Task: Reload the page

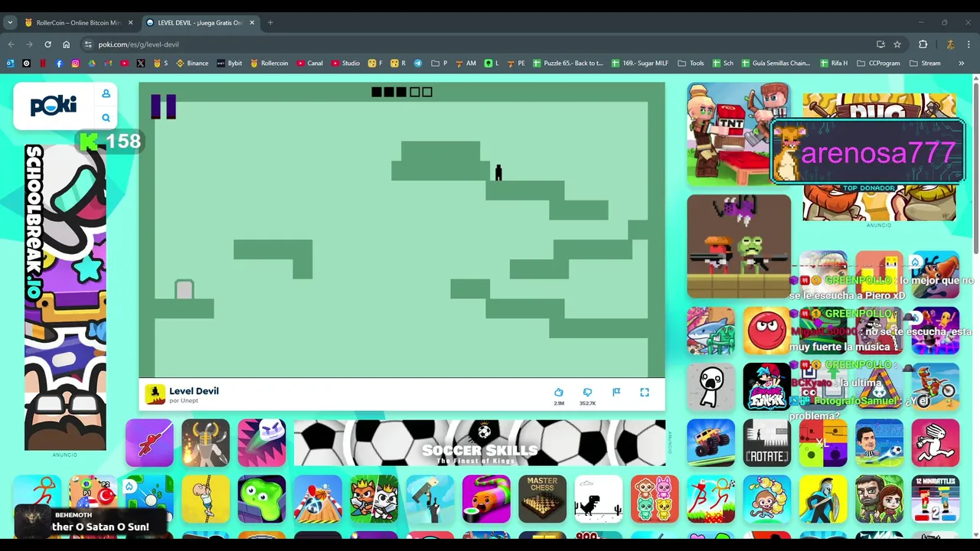Action: 47,44
